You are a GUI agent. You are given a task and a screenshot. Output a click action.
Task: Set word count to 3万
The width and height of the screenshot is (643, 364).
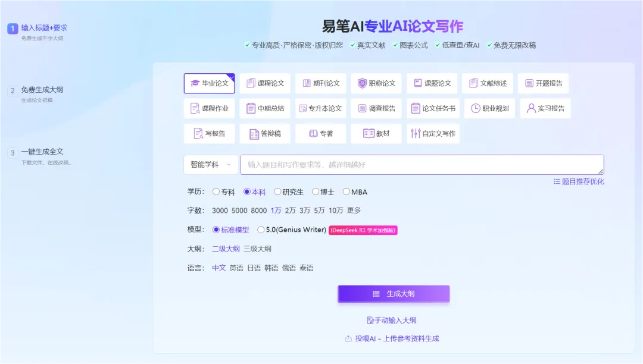[x=305, y=211]
